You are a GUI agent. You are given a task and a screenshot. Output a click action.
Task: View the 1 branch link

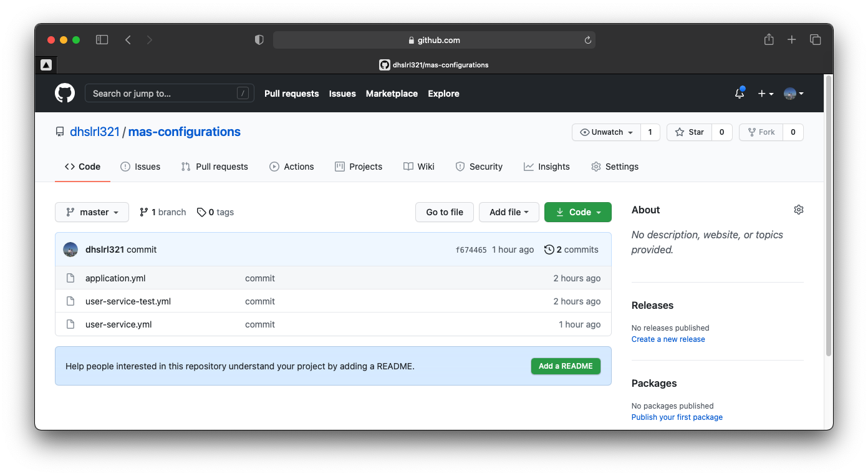[163, 212]
